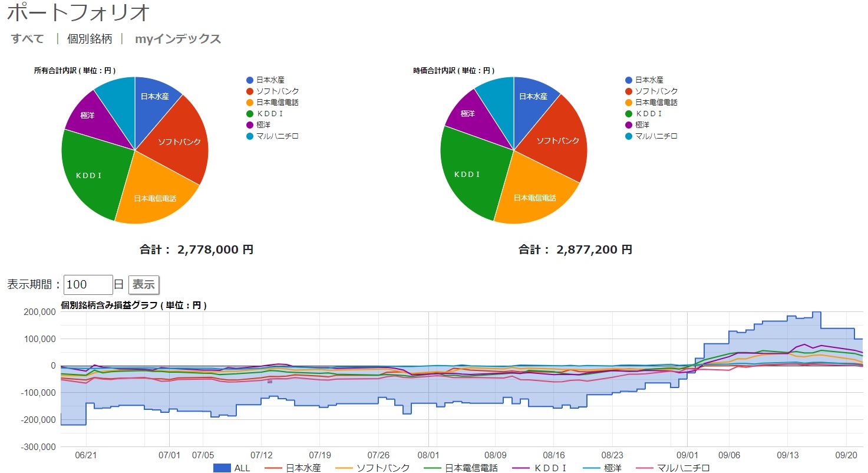This screenshot has width=868, height=473.
Task: Click the 08/01 date label on x-axis
Action: 428,455
